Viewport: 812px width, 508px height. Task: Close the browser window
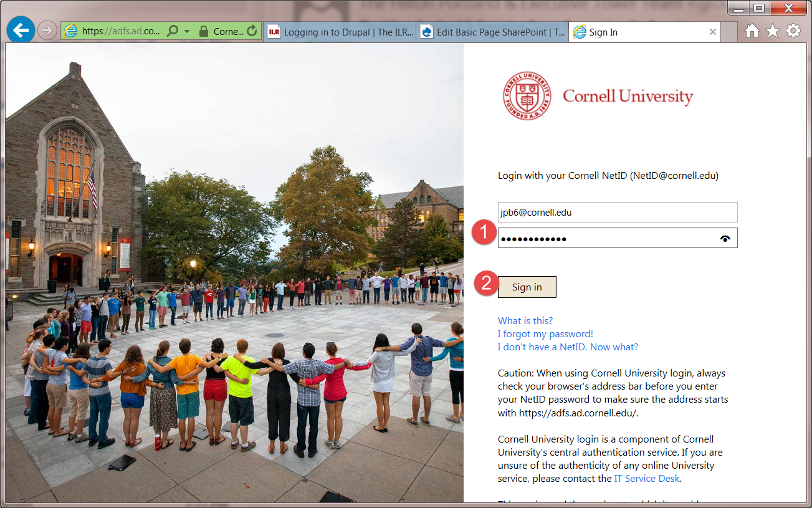[x=788, y=8]
